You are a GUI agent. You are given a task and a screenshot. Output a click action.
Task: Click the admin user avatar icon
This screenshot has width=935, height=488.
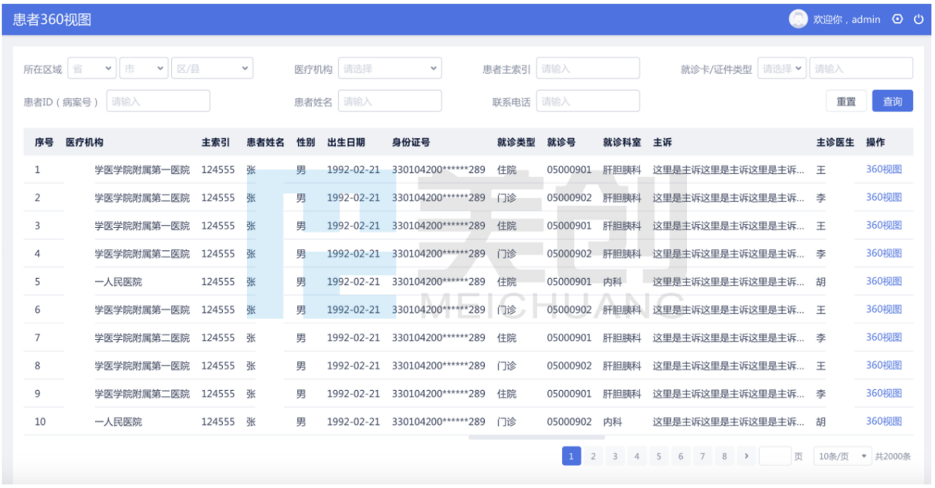(798, 19)
